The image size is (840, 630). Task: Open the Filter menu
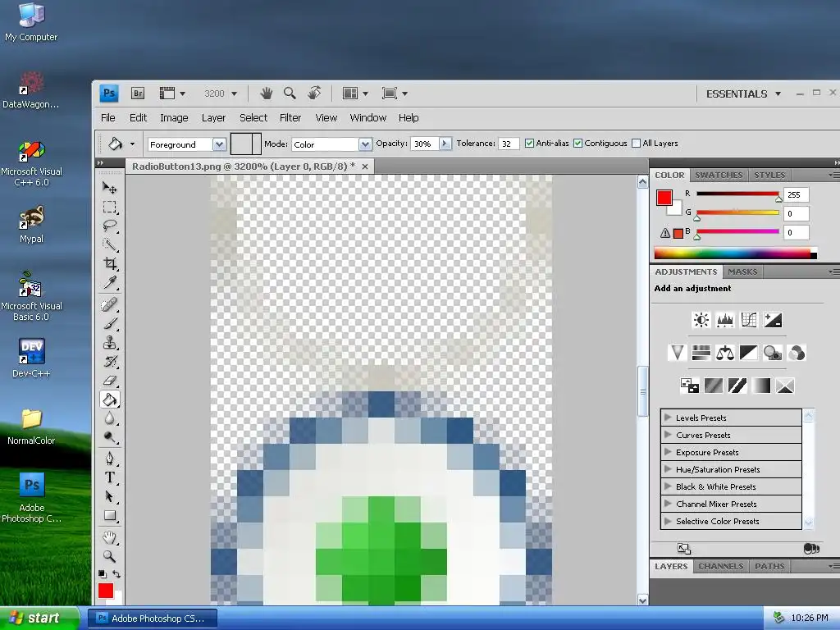(290, 118)
